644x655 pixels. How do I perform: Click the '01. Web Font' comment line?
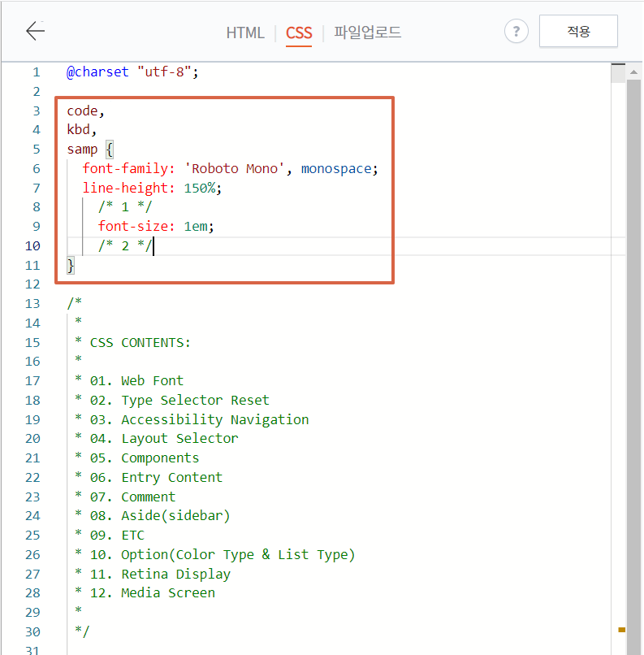point(129,380)
